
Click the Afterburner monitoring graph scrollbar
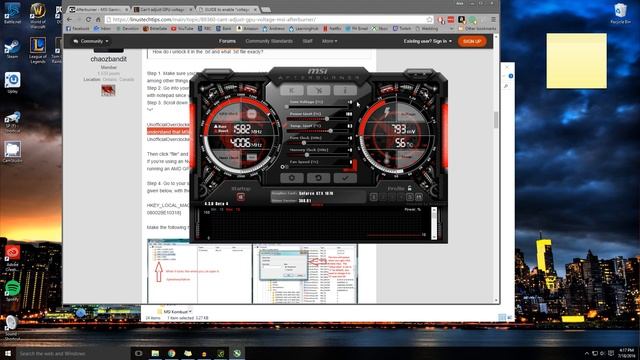point(434,223)
